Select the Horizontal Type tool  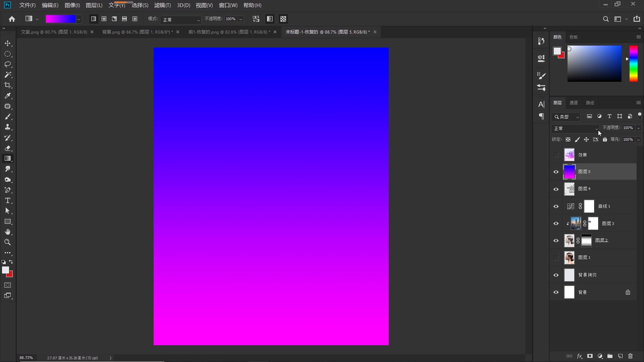[8, 200]
